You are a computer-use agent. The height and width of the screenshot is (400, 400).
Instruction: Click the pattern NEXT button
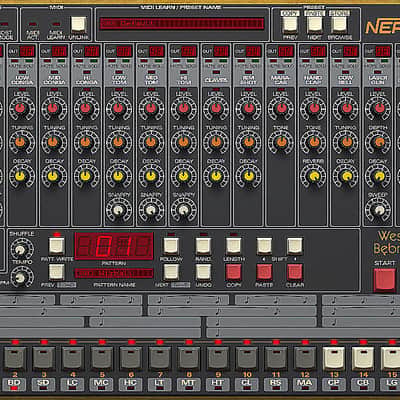point(171,272)
